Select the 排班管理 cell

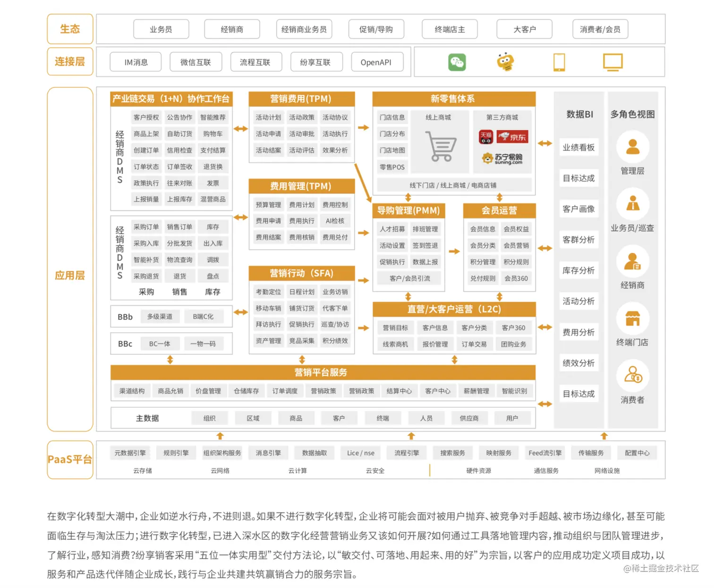(x=425, y=229)
